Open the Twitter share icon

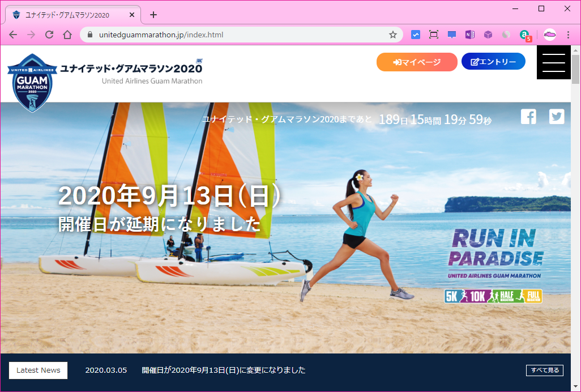[557, 117]
